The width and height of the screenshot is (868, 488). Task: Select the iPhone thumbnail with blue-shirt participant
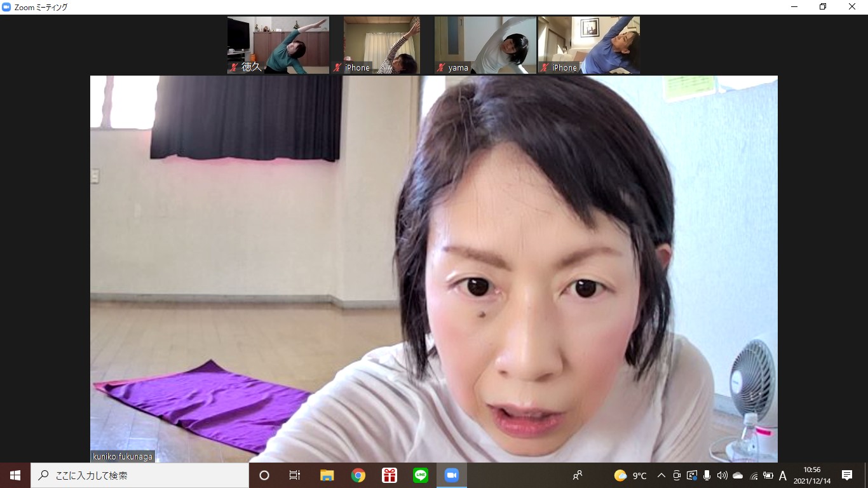coord(589,45)
